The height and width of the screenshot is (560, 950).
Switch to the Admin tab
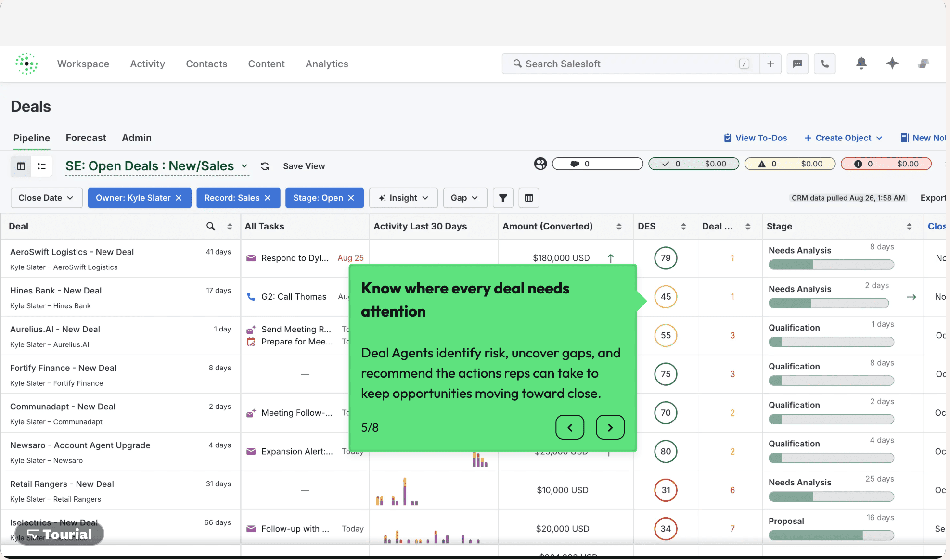[x=137, y=138]
